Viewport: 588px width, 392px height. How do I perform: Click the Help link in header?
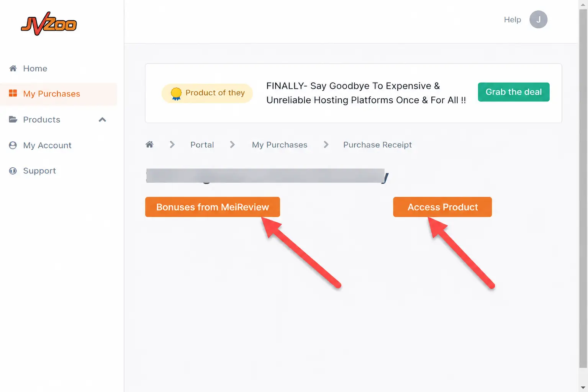tap(513, 20)
